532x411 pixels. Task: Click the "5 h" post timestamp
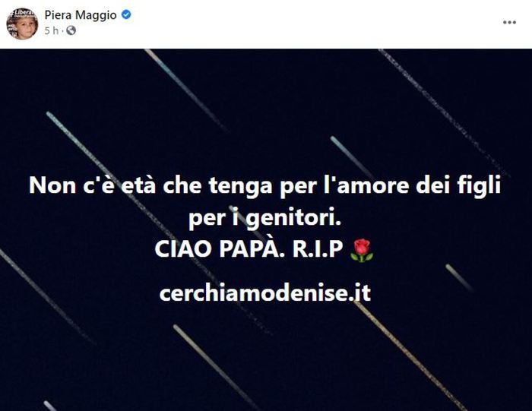click(x=51, y=30)
